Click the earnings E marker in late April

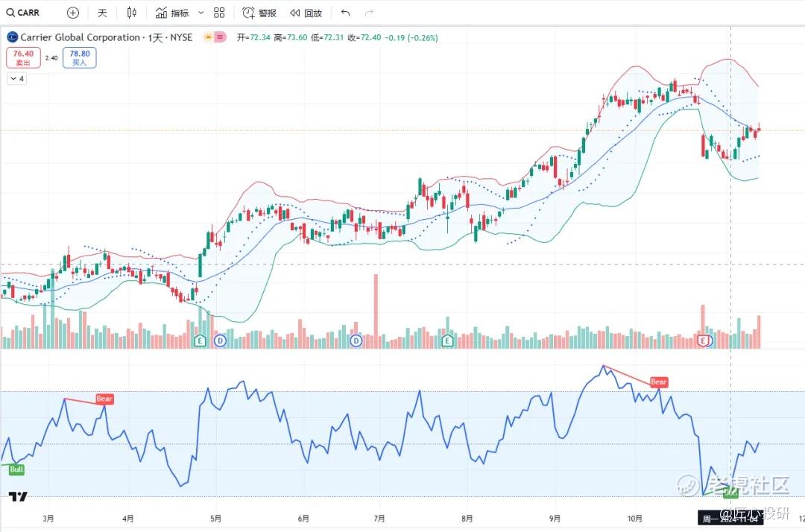(x=200, y=341)
